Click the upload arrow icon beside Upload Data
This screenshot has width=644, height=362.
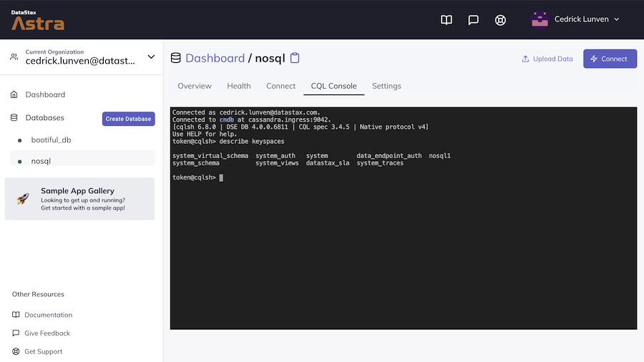coord(525,59)
